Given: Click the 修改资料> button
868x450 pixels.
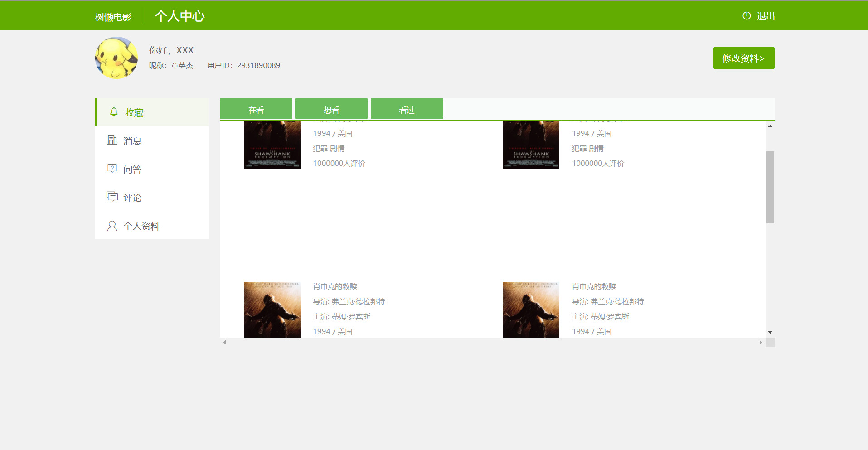Looking at the screenshot, I should (744, 58).
